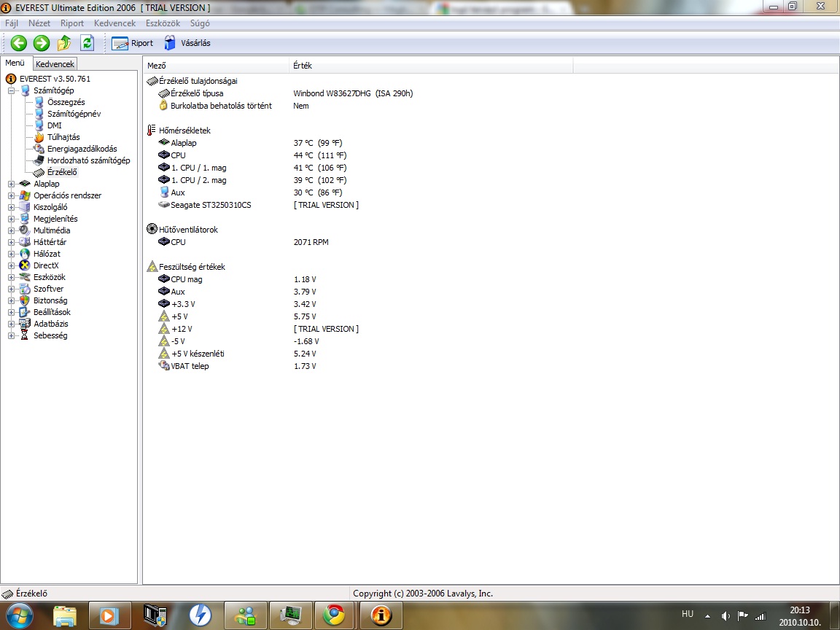Expand the Megjelenítés tree node

[11, 219]
